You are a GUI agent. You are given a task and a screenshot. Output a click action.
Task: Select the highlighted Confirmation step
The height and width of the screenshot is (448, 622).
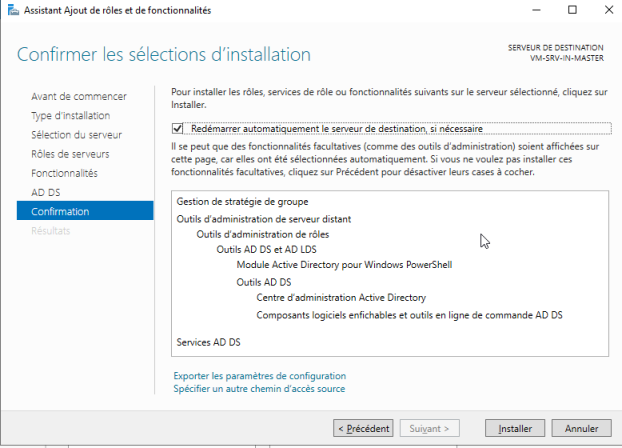pos(85,211)
